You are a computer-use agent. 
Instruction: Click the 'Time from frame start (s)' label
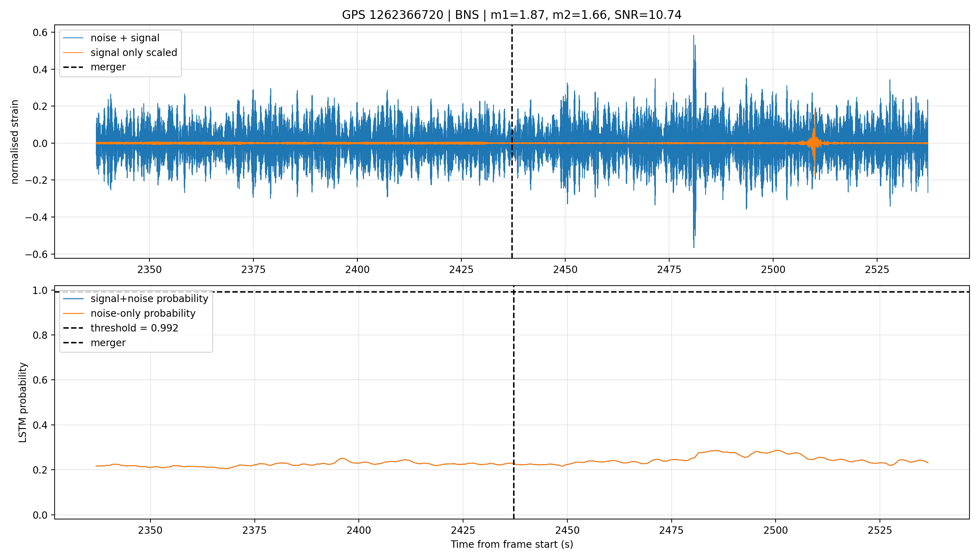coord(512,545)
